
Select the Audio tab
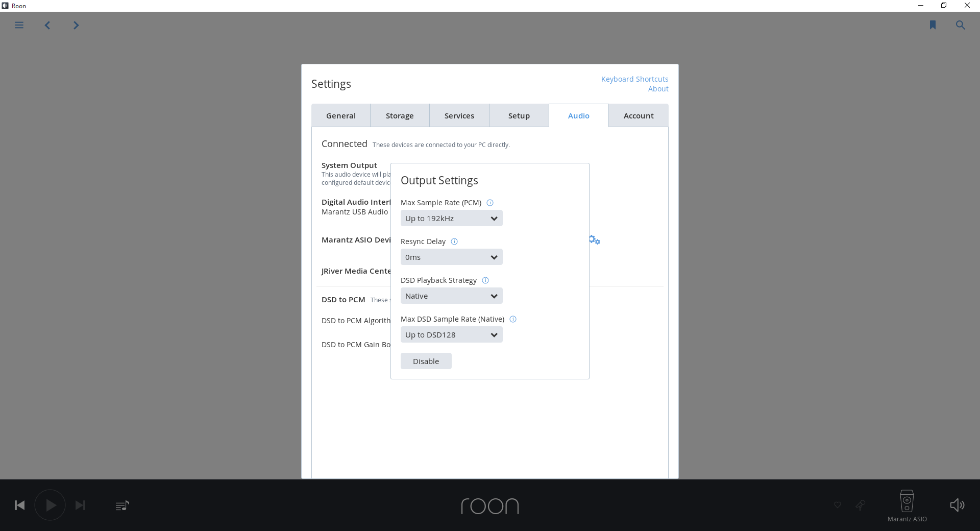tap(579, 116)
